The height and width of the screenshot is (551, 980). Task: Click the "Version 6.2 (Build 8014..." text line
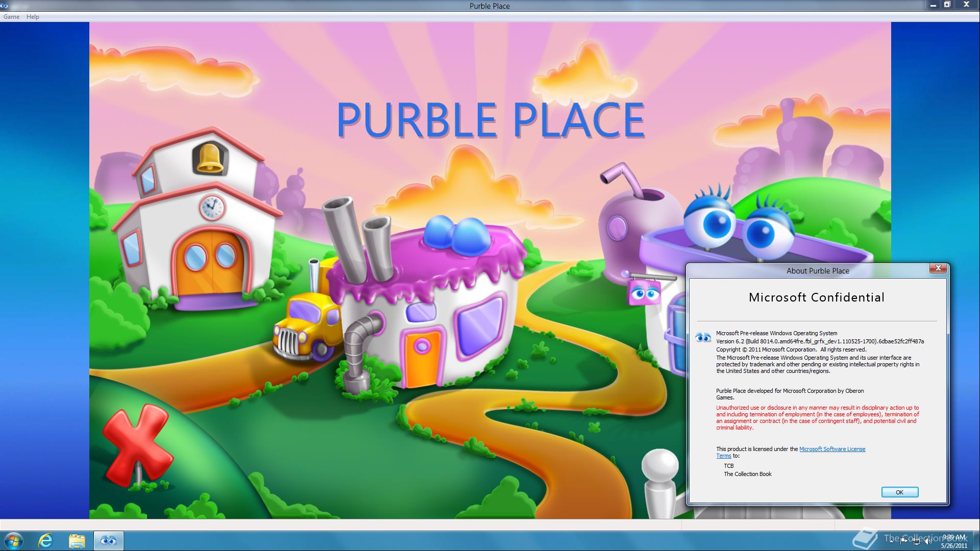(x=820, y=341)
